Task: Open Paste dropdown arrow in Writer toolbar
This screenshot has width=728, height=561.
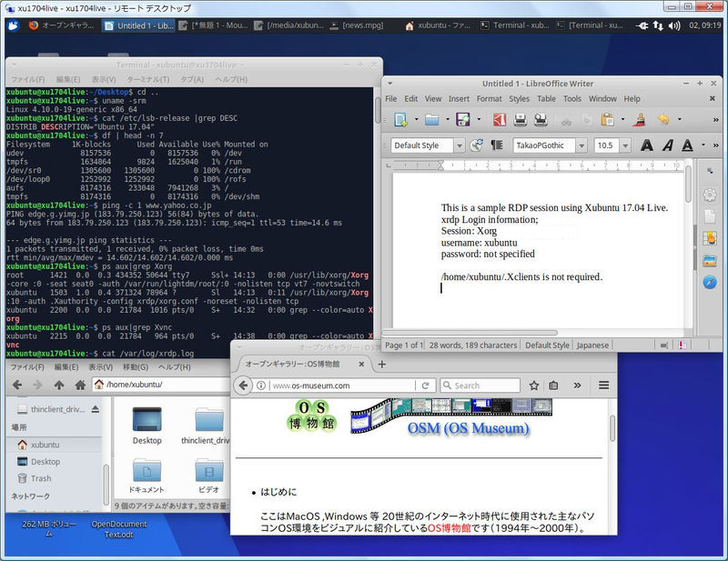Action: coord(622,120)
